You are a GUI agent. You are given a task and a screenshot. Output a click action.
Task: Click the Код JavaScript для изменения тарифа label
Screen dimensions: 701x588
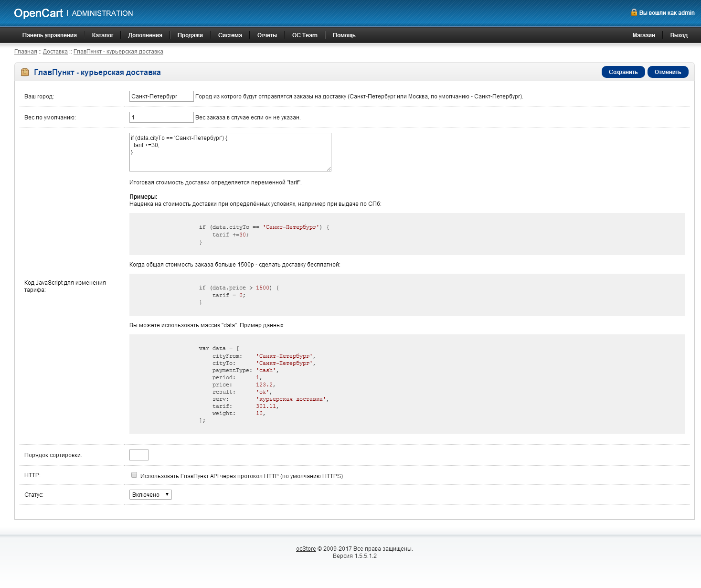[x=65, y=286]
